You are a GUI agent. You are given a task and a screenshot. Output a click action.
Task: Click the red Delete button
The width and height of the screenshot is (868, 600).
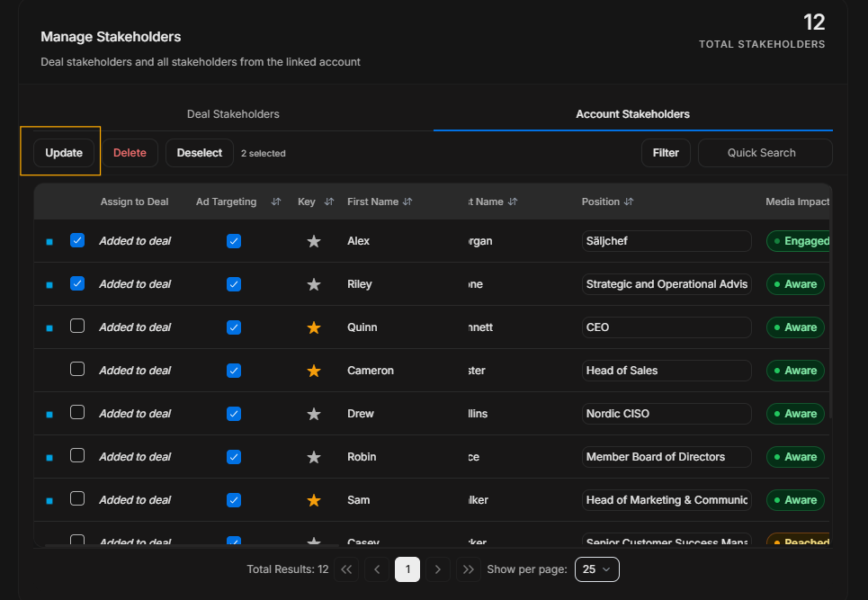click(x=130, y=153)
